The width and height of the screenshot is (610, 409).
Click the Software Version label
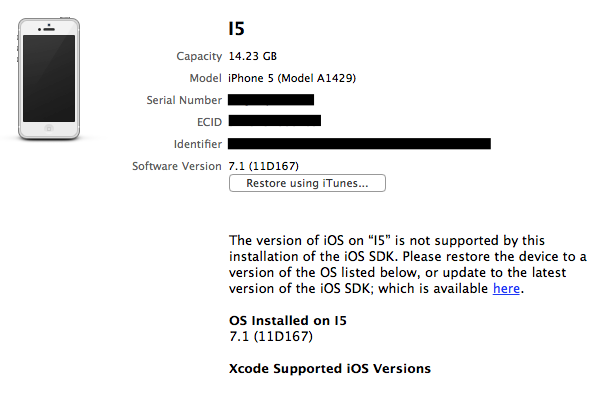click(178, 166)
